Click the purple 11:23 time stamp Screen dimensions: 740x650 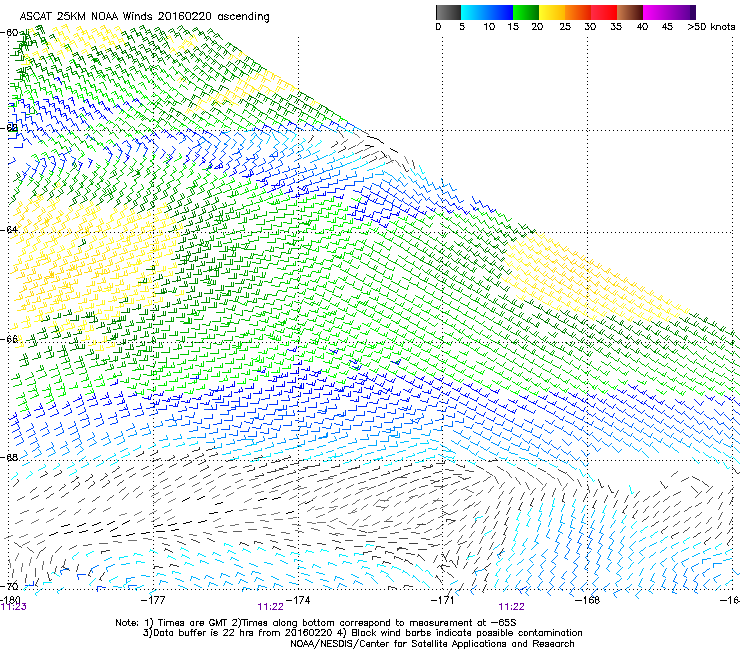pos(14,607)
